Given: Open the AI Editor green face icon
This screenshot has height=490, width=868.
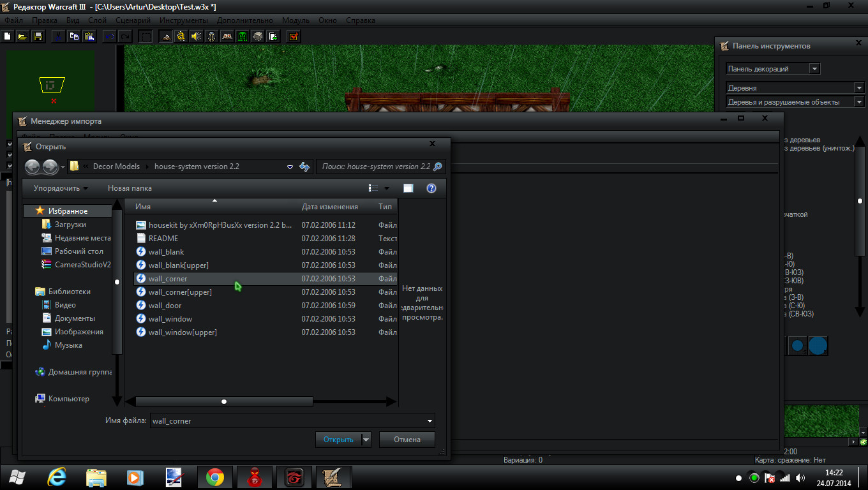Looking at the screenshot, I should click(x=243, y=36).
